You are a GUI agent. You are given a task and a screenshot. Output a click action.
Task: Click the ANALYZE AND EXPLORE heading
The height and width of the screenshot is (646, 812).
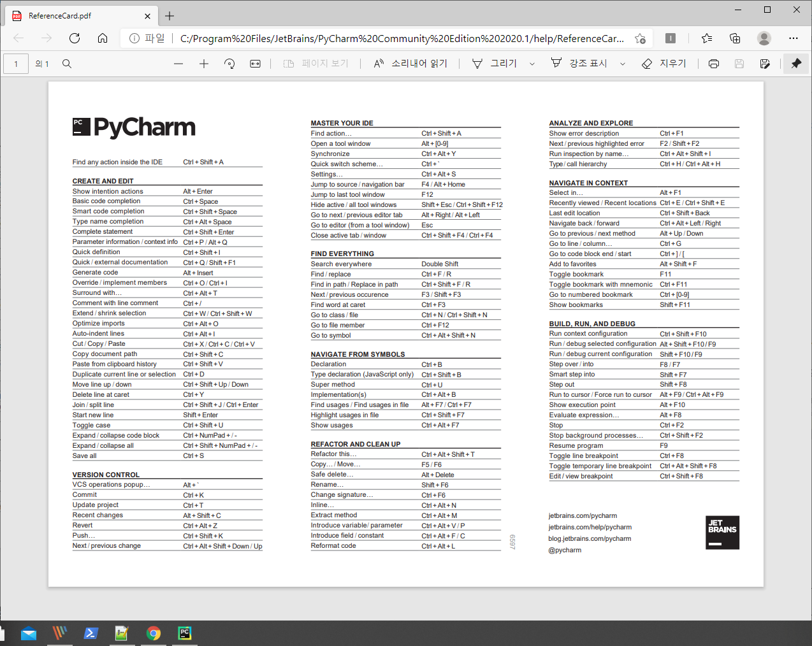pos(591,123)
